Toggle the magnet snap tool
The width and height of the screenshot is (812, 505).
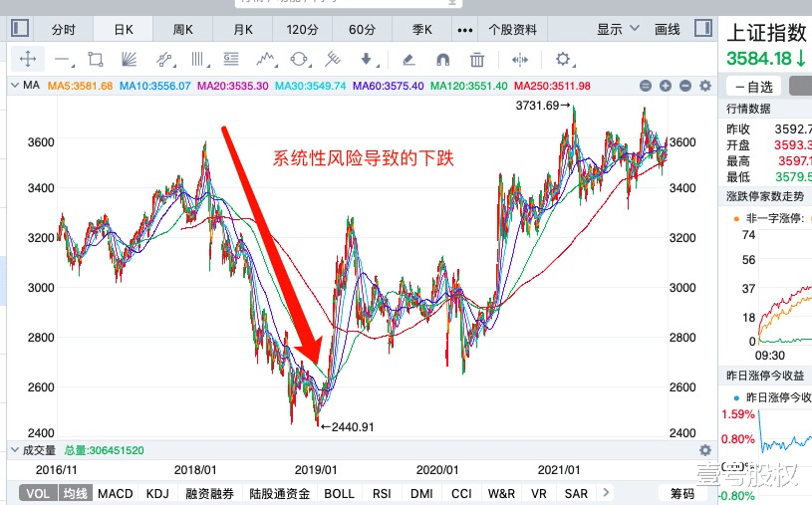(x=442, y=60)
